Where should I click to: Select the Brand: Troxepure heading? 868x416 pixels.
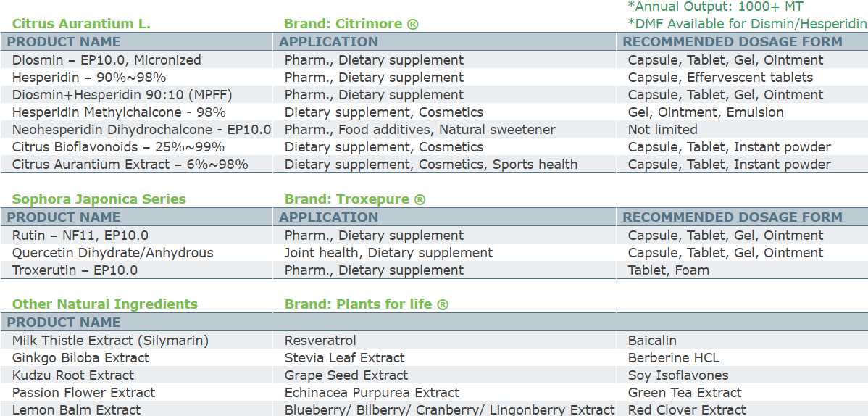point(355,199)
